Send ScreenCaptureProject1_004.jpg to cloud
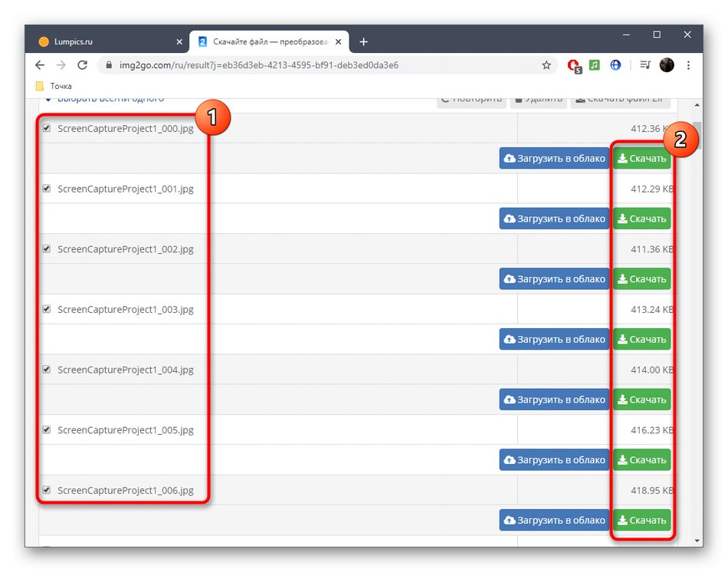 coord(554,399)
